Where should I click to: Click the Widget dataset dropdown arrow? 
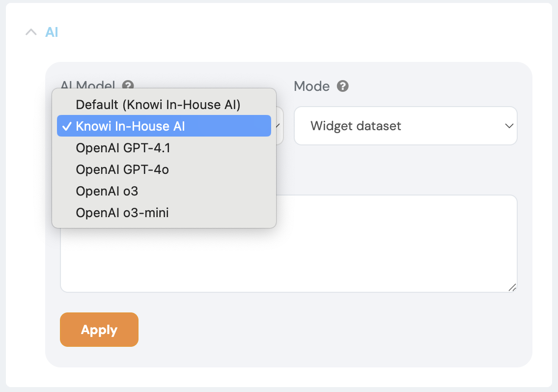pos(509,126)
